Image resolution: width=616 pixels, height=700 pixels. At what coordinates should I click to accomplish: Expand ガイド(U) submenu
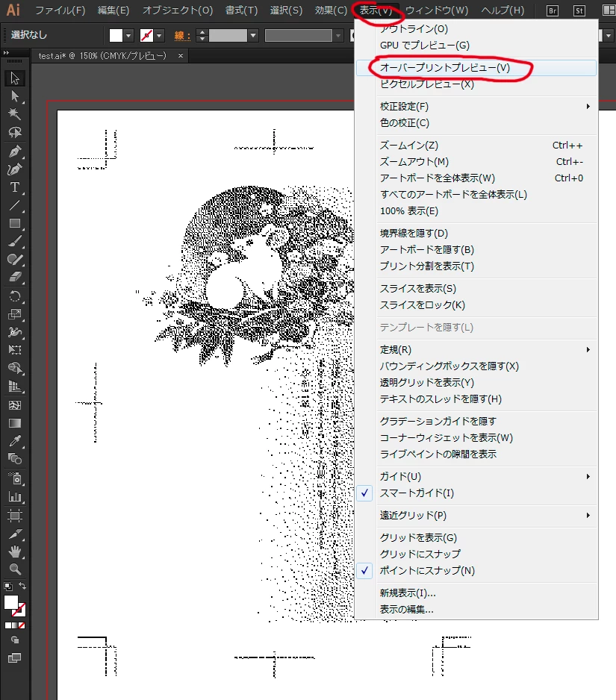[476, 476]
